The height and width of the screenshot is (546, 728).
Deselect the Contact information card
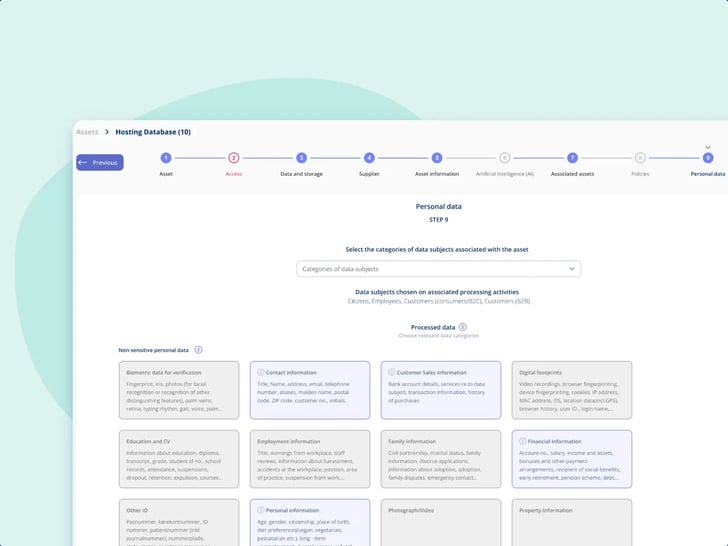310,390
